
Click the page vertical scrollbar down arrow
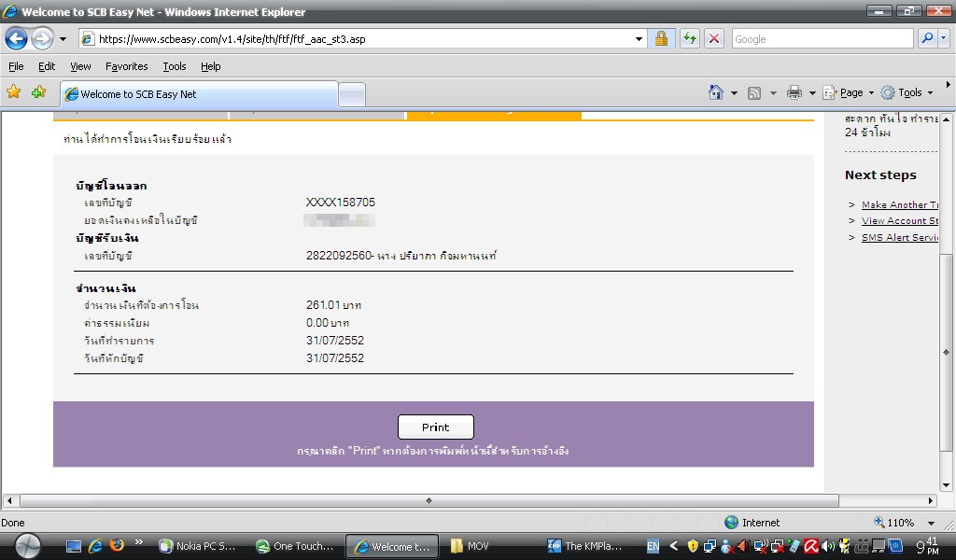tap(946, 485)
